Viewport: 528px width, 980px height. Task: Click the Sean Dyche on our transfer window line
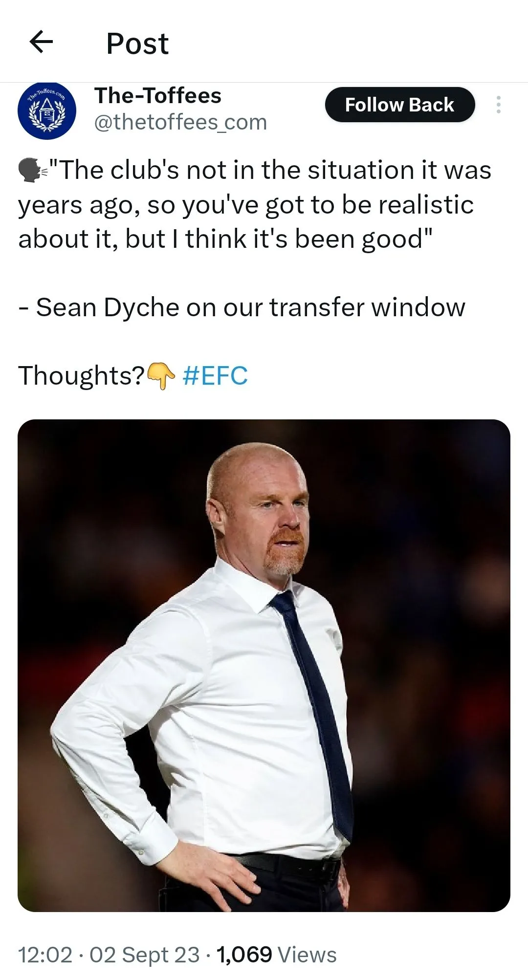point(242,307)
